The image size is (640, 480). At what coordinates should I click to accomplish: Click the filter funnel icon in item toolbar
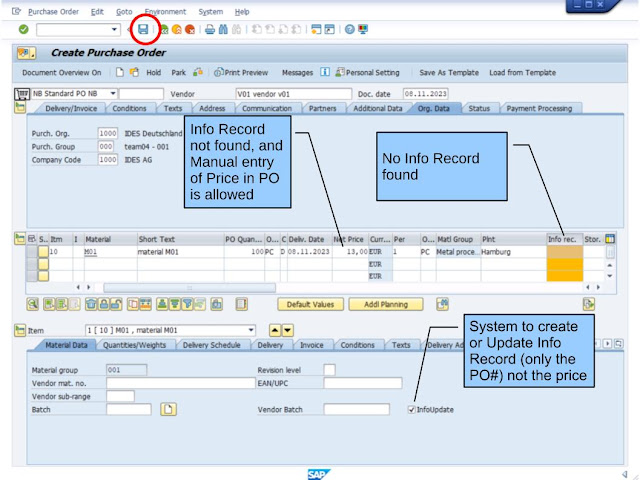click(187, 304)
